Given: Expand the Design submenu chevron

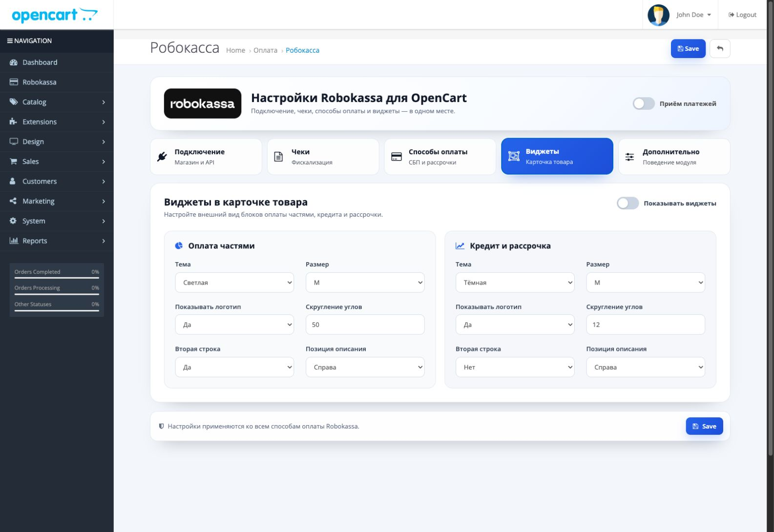Looking at the screenshot, I should tap(104, 142).
